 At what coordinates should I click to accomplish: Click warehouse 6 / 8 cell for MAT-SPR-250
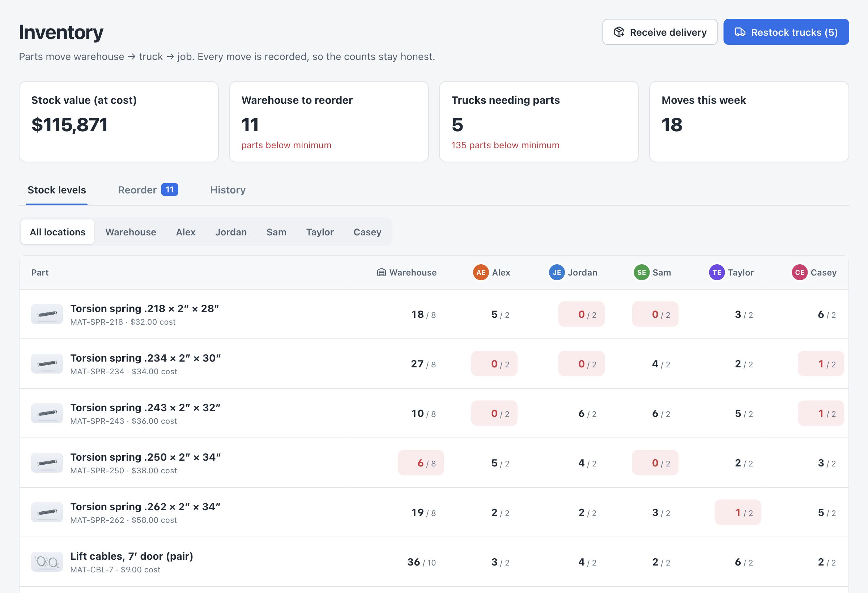coord(421,463)
